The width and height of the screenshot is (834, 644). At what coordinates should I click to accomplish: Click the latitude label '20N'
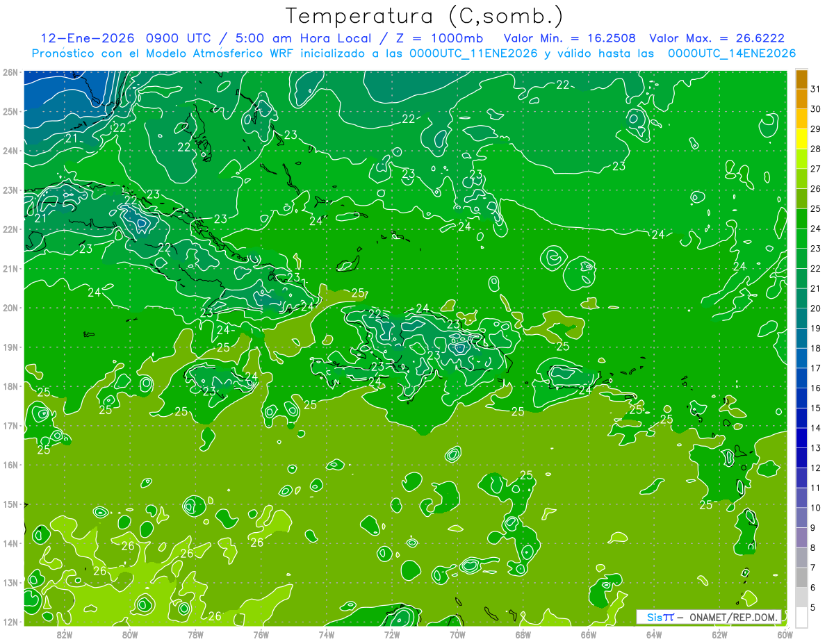click(x=10, y=308)
